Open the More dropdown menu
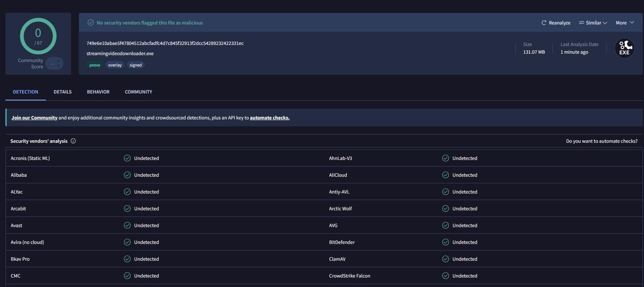The height and width of the screenshot is (287, 644). [625, 23]
